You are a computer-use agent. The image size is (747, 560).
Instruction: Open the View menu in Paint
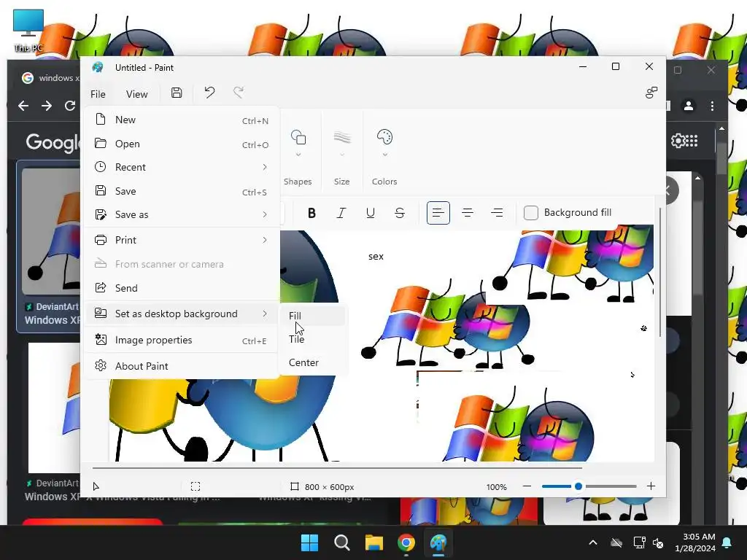pyautogui.click(x=136, y=94)
